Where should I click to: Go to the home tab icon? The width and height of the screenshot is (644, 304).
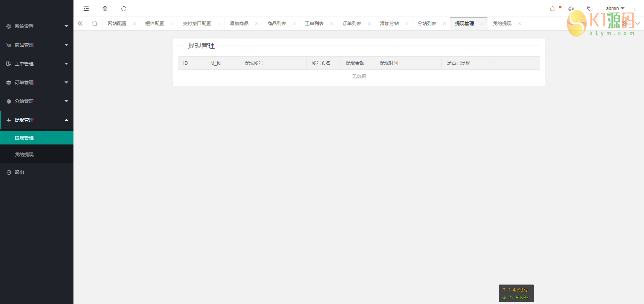click(95, 23)
